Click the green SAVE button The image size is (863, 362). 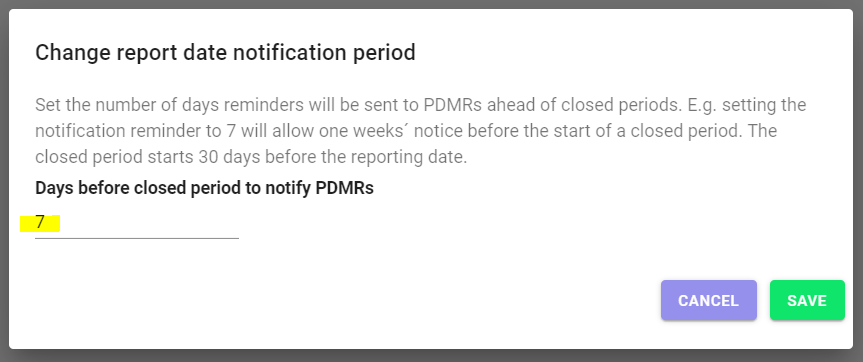pos(807,300)
